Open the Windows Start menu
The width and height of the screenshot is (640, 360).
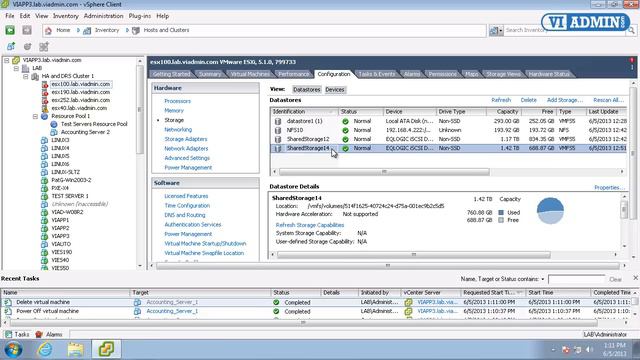(x=13, y=350)
